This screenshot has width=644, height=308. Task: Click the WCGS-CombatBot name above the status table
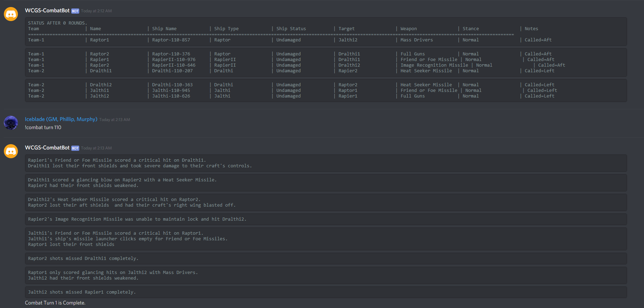[x=47, y=11]
